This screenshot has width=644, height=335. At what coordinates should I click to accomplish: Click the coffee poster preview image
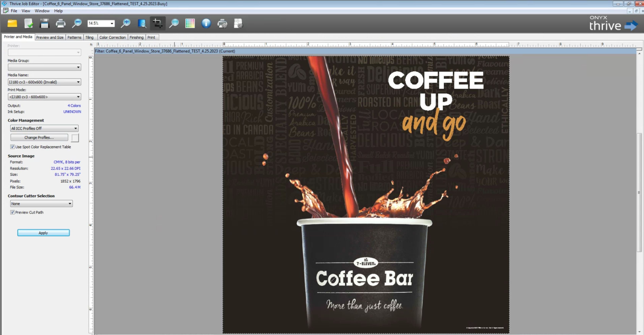(x=366, y=194)
